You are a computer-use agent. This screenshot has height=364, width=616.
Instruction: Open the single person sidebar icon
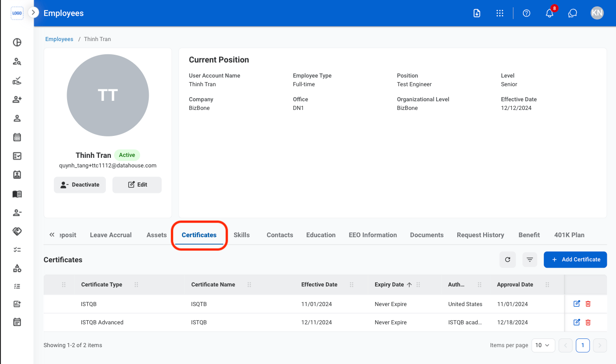(x=17, y=119)
